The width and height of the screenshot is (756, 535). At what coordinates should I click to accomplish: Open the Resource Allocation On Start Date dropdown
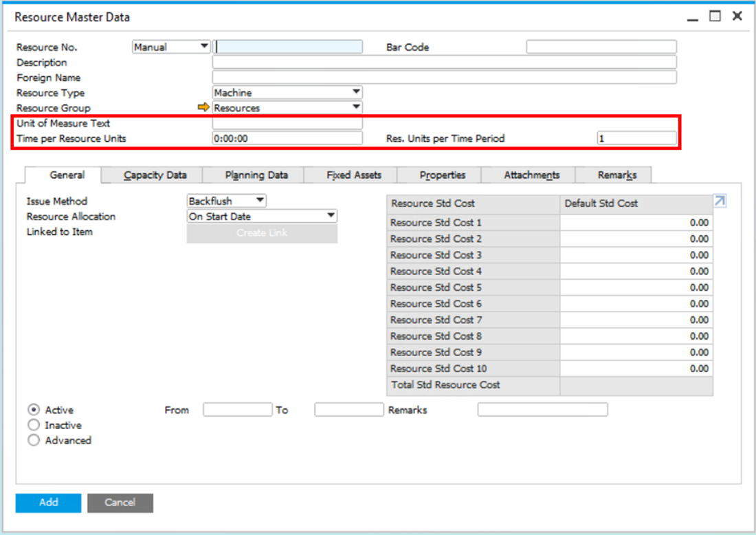coord(262,216)
